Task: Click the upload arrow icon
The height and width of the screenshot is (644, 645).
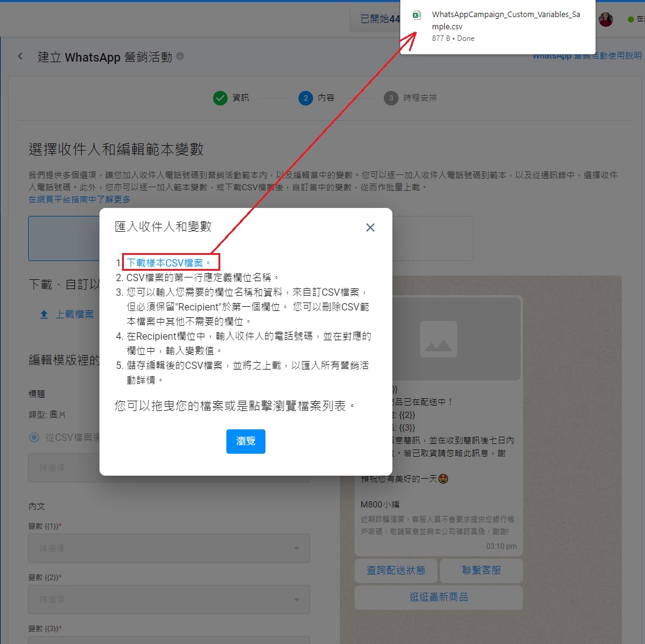Action: tap(44, 315)
